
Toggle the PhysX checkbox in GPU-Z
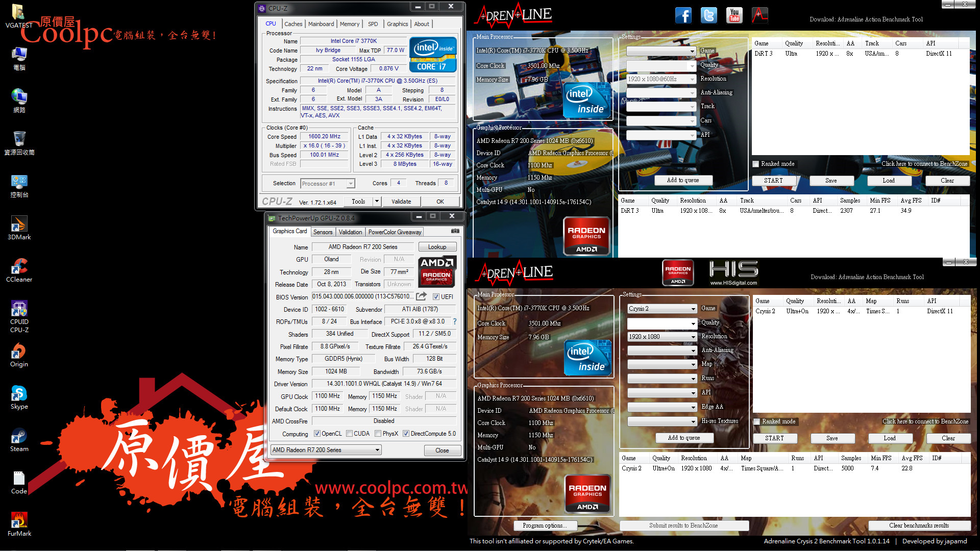[378, 434]
